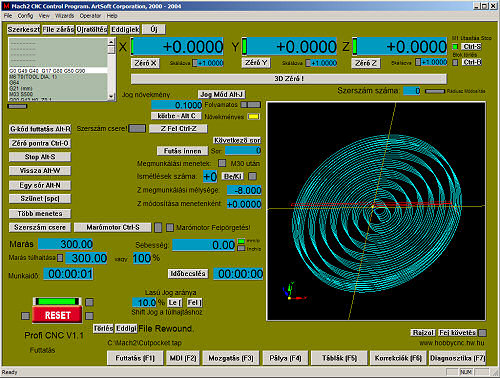Viewport: 500px width, 378px height.
Task: Start G-code with G-kód futtatás Alt-R
Action: 40,129
